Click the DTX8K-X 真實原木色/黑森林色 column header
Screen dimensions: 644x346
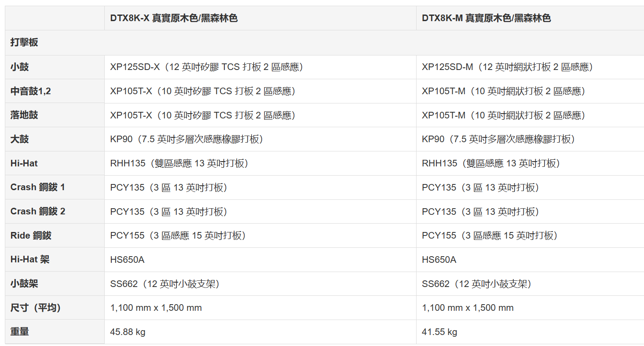click(174, 18)
